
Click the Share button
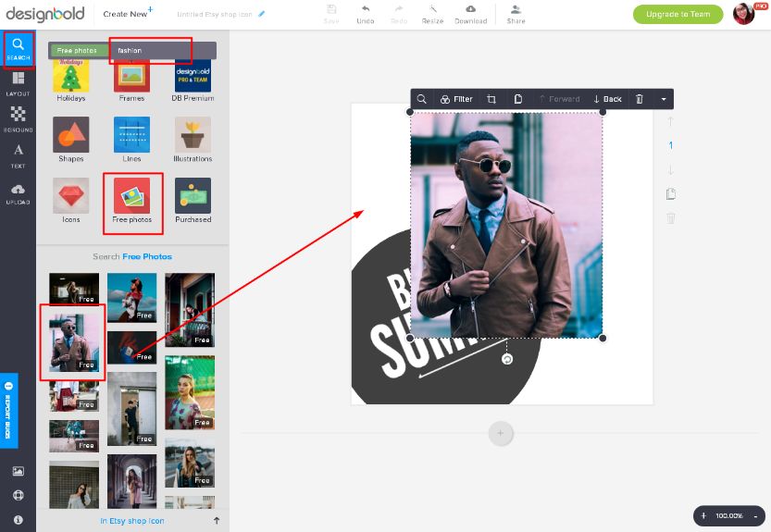(516, 14)
